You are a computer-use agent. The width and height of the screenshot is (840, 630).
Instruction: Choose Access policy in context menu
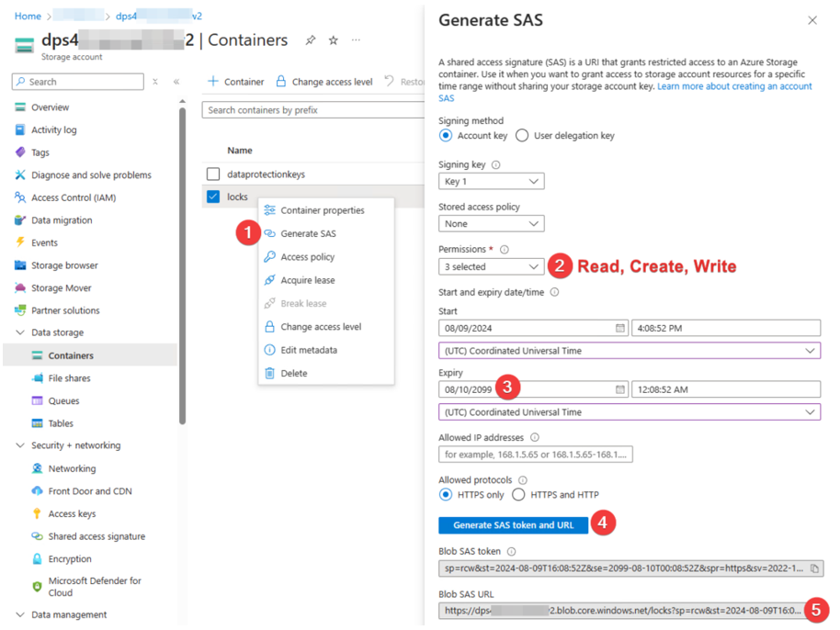coord(325,257)
